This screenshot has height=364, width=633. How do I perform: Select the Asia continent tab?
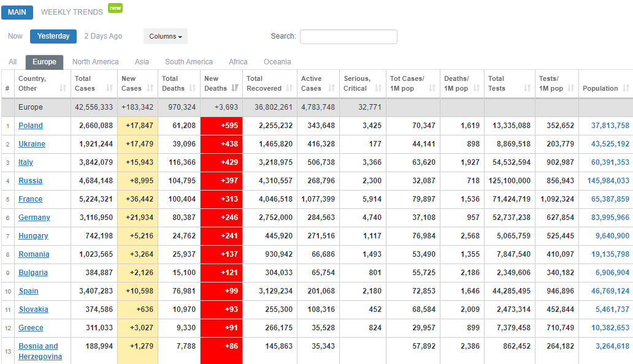[x=142, y=62]
